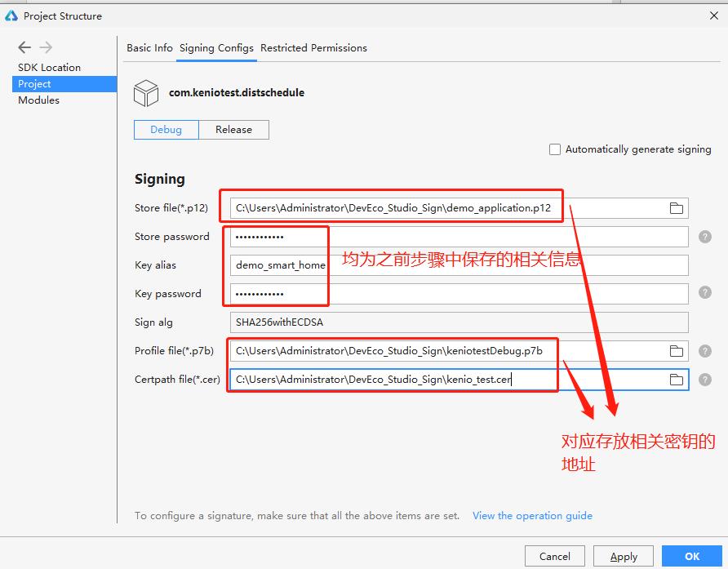Click the Project Structure title text
Viewport: 728px width, 569px height.
click(x=63, y=16)
